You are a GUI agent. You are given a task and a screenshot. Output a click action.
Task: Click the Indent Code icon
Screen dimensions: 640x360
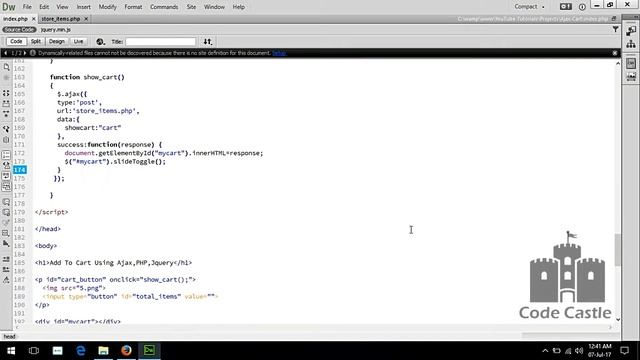pos(6,259)
